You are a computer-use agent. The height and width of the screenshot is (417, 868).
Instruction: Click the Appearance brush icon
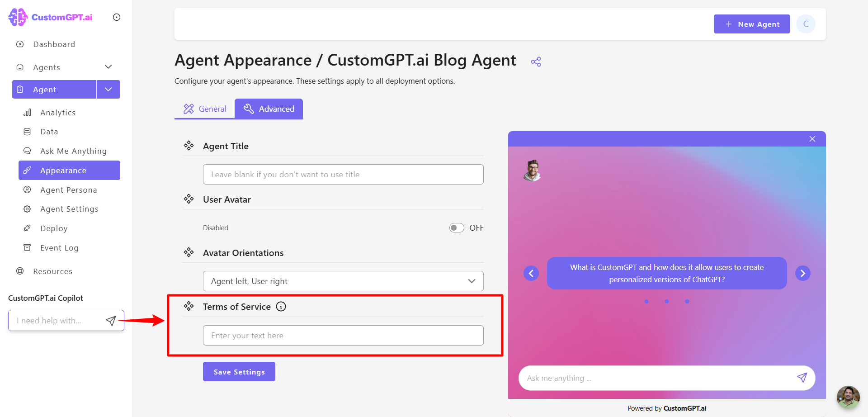(27, 170)
